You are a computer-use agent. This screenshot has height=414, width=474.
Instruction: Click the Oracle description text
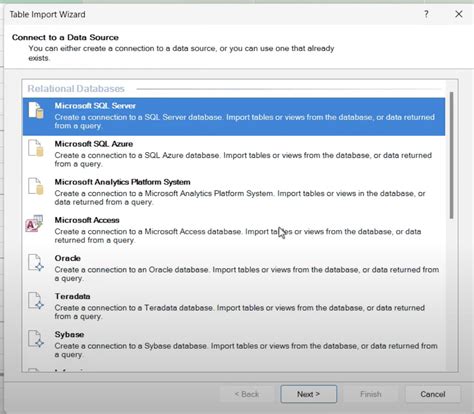[247, 274]
